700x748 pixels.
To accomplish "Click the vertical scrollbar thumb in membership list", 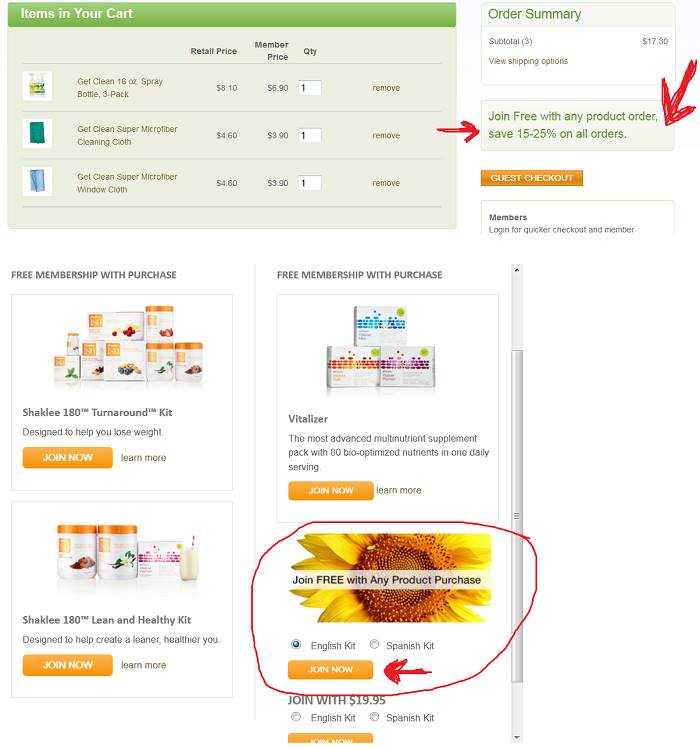I will pos(517,516).
